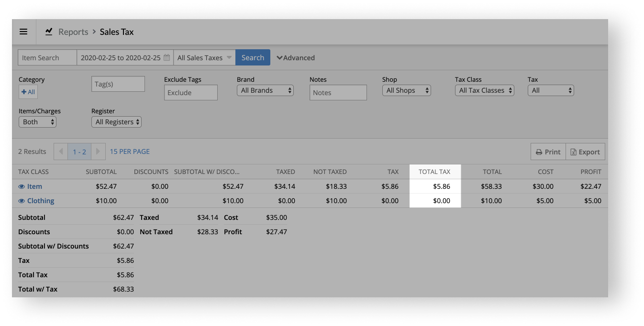
Task: Click the $22.47 profit value for Item
Action: tap(591, 186)
